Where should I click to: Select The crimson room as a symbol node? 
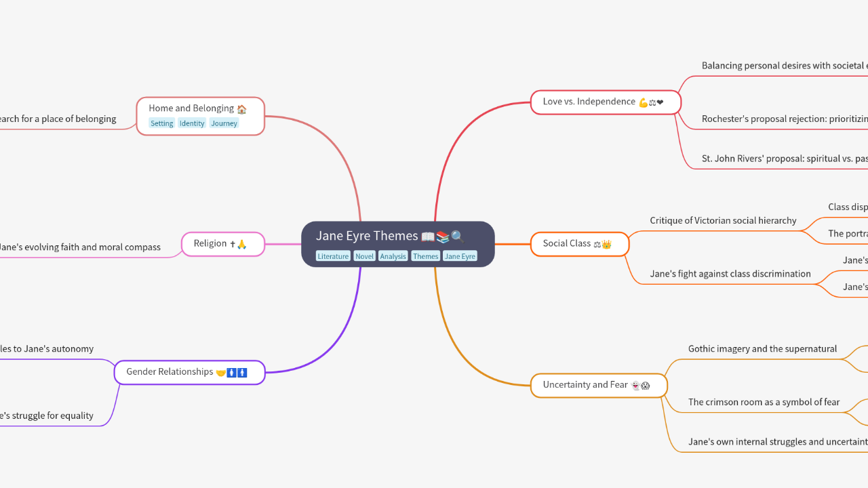coord(764,402)
